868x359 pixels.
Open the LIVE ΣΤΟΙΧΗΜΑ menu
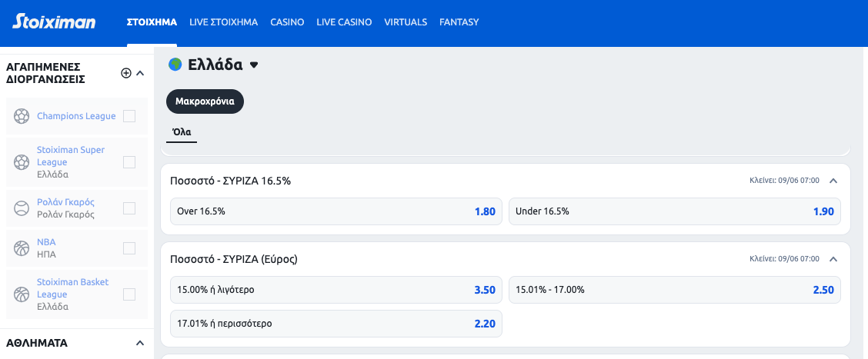[x=223, y=22]
